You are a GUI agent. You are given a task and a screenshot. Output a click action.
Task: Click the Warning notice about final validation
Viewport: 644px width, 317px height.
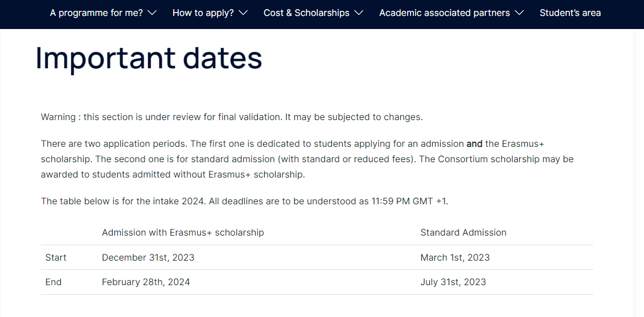click(231, 117)
